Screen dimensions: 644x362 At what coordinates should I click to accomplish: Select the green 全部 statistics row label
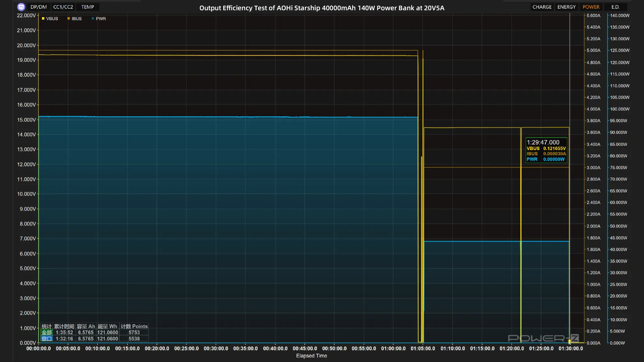coord(47,333)
